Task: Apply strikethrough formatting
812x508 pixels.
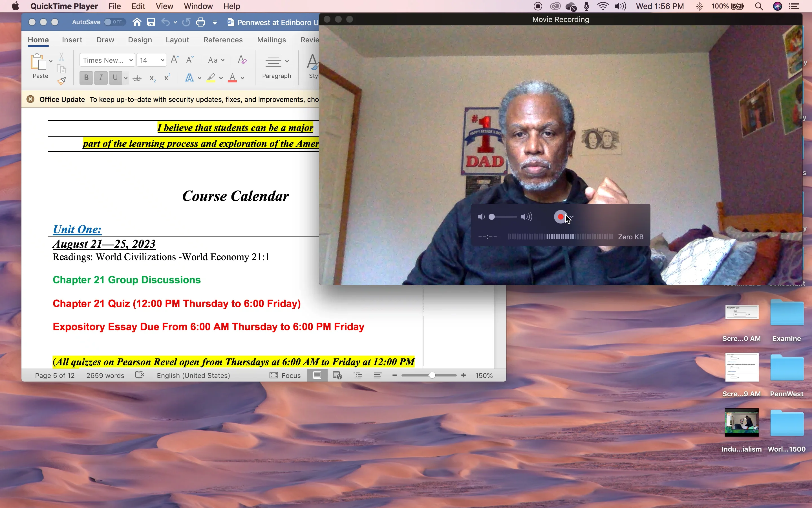Action: [137, 78]
